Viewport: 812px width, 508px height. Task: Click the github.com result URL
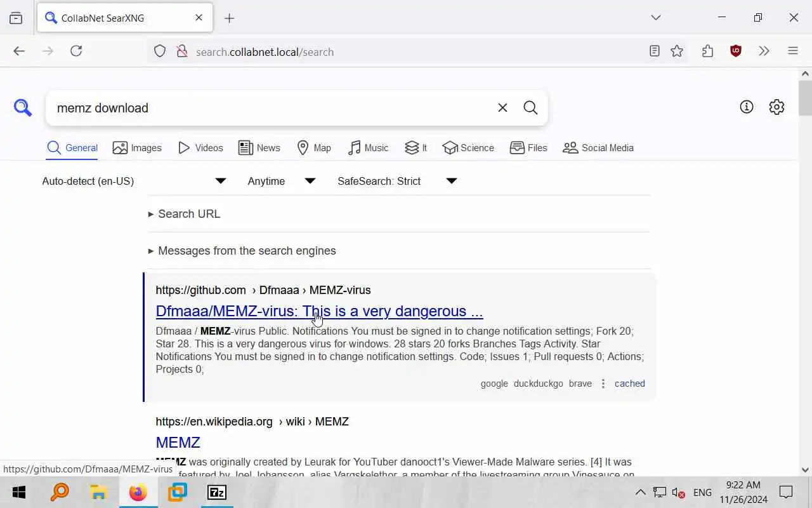coord(263,290)
